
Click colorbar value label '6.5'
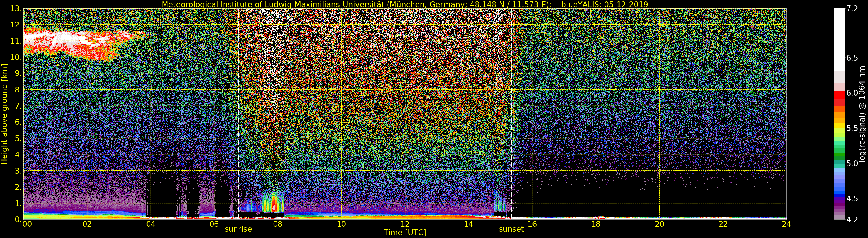tap(852, 58)
